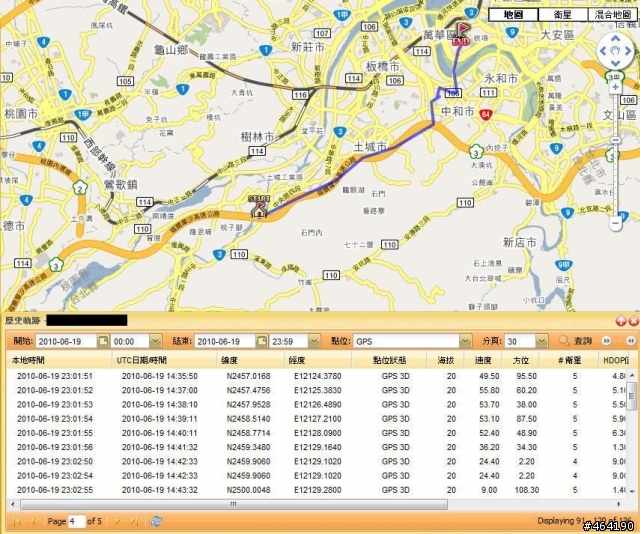Click horizontal scrollbar right arrow
Screen dimensions: 640x534
point(619,505)
